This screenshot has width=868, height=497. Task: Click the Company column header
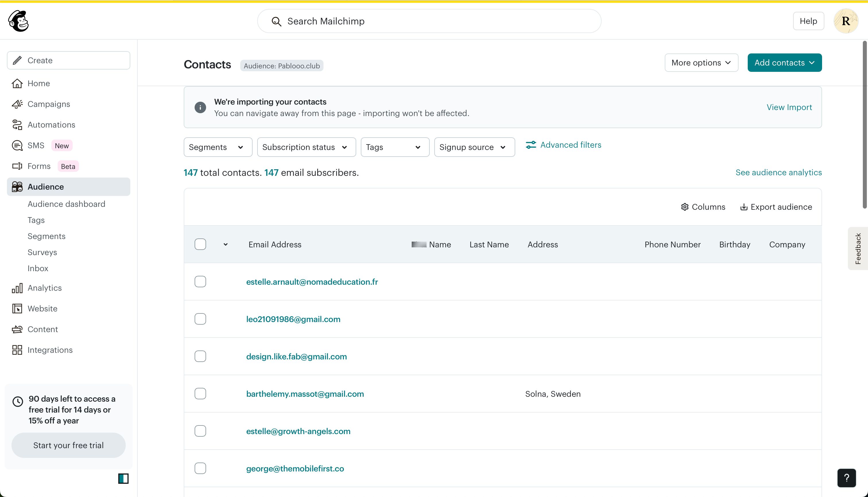click(787, 244)
